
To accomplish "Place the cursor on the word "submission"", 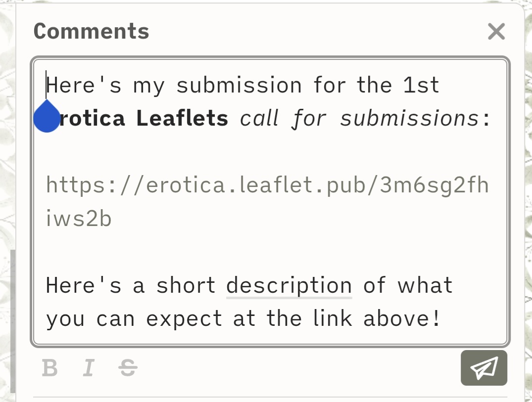I will 239,85.
